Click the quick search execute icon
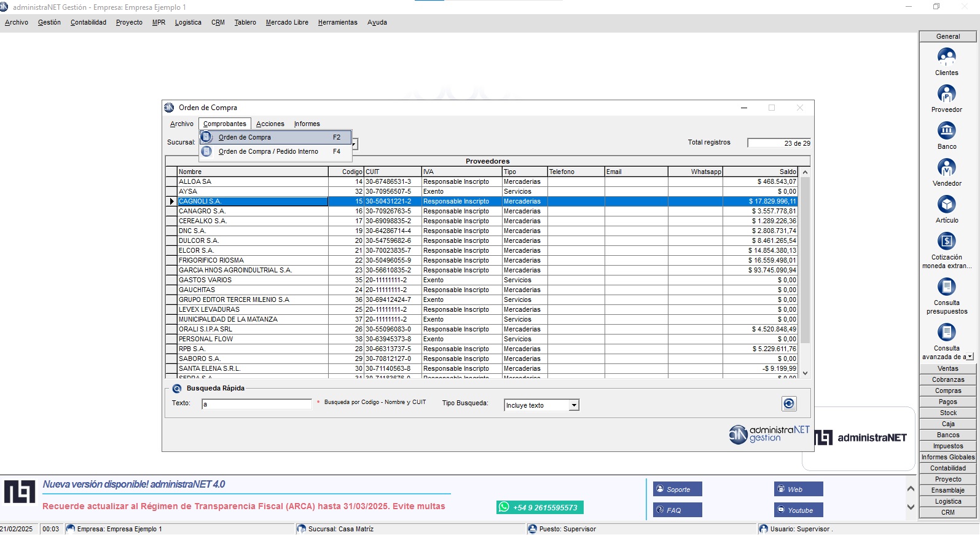This screenshot has width=980, height=535. (789, 403)
